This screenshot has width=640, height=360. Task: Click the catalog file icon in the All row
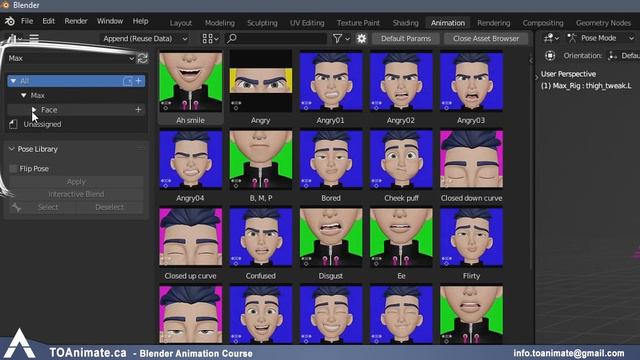(127, 81)
